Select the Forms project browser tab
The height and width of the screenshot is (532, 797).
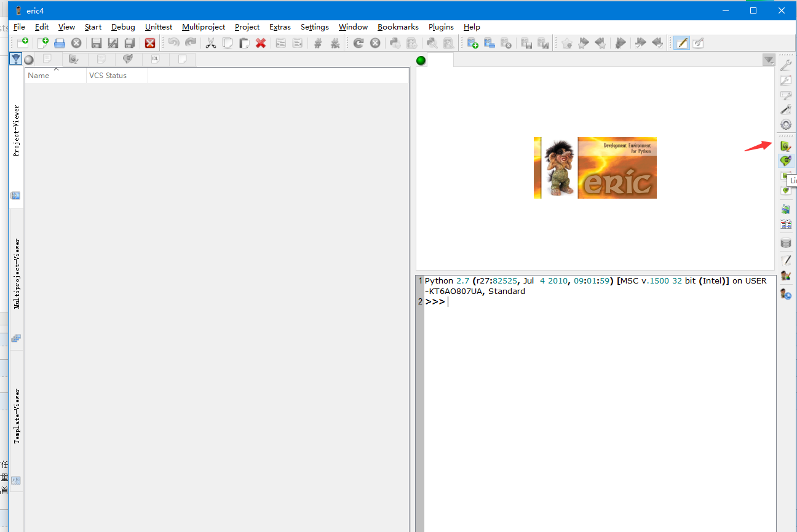pos(74,59)
